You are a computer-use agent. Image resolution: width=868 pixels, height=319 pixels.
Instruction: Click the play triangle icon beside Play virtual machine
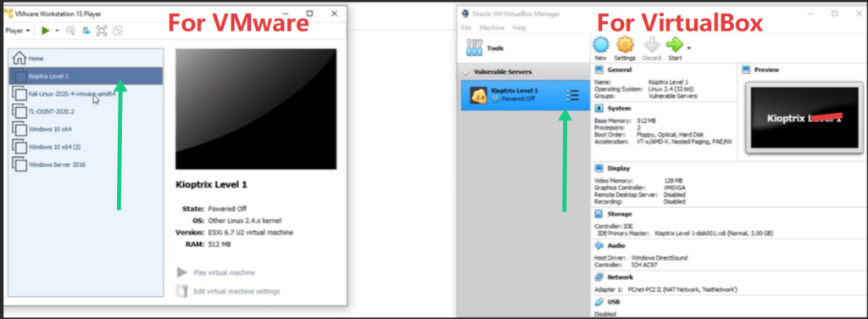click(x=181, y=272)
